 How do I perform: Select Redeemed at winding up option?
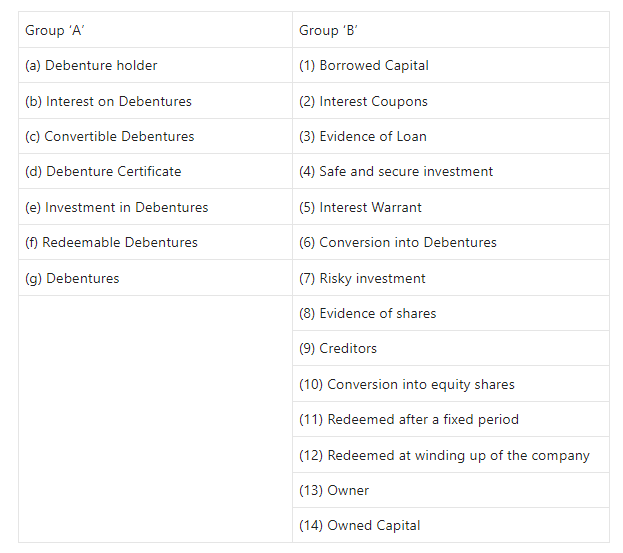tap(451, 455)
